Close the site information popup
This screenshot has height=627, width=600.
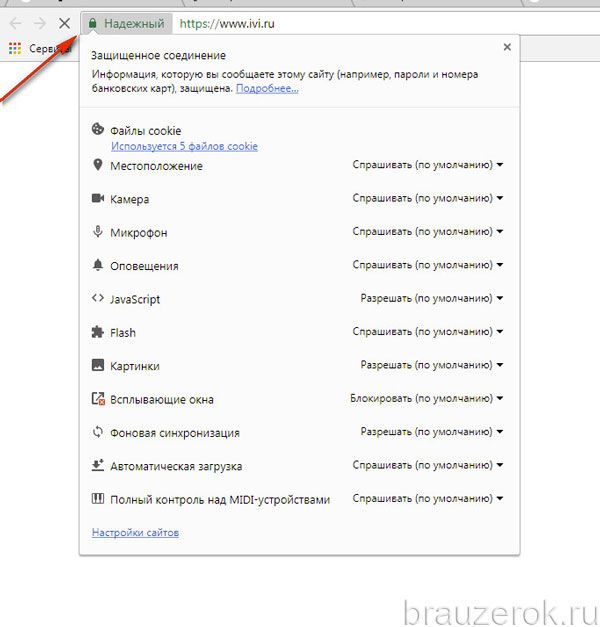click(507, 47)
